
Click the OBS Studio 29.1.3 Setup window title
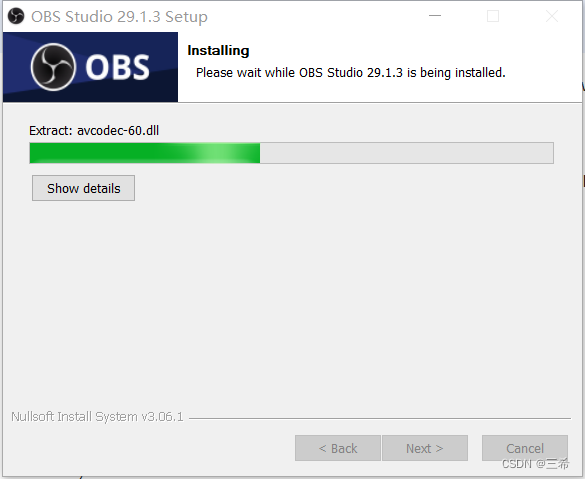[119, 17]
